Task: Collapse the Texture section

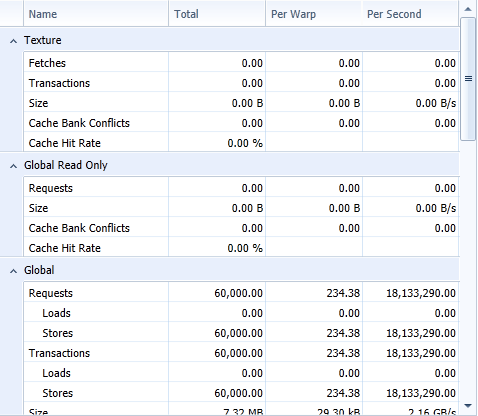Action: point(13,41)
